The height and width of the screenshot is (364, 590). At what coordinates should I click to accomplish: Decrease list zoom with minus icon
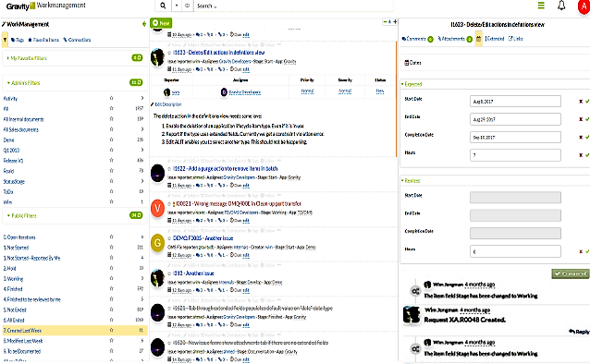(385, 22)
